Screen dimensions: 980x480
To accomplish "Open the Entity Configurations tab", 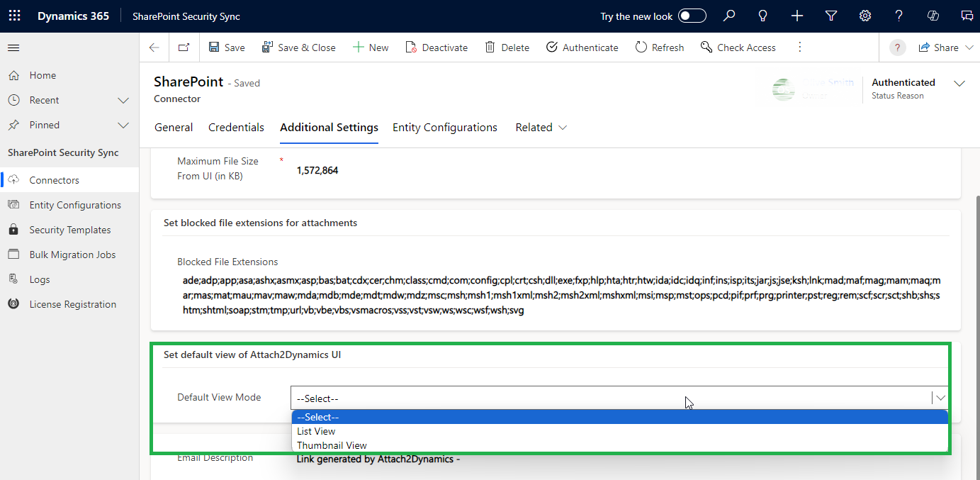I will [444, 128].
